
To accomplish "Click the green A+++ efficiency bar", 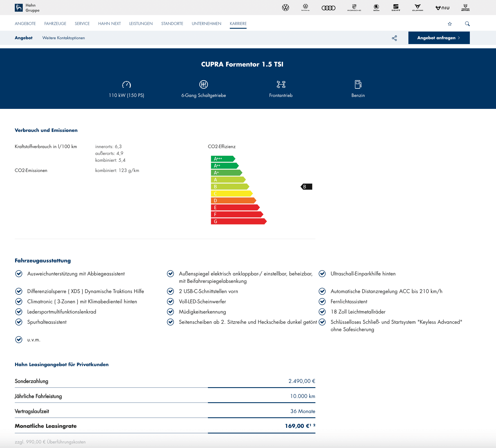I will [x=223, y=159].
